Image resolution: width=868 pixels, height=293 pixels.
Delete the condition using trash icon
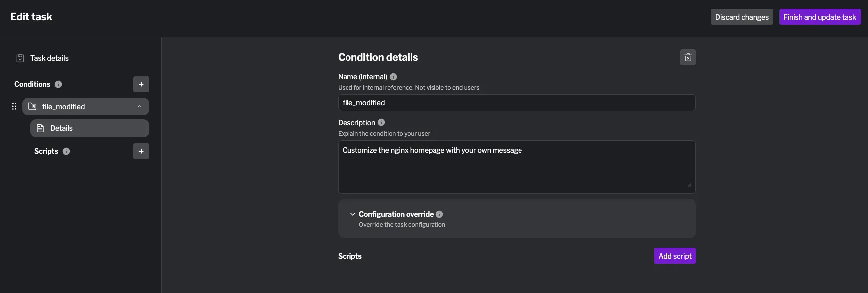(x=688, y=57)
